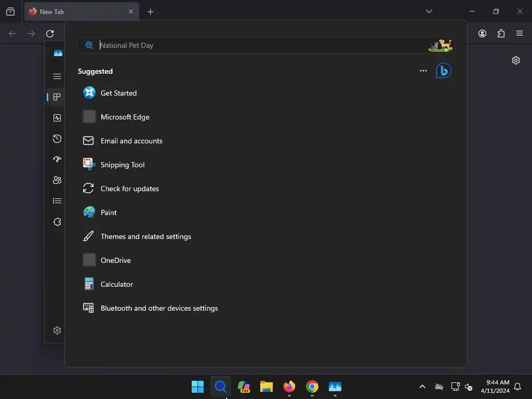
Task: Open Users page in sidebar
Action: (x=57, y=180)
